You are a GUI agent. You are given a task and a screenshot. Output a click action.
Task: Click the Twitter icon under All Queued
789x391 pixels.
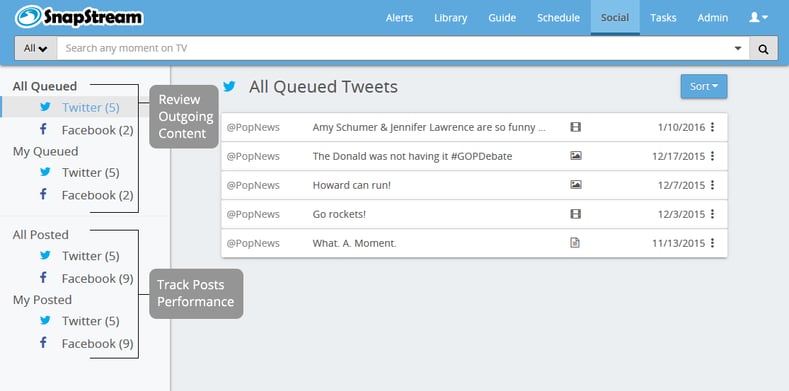(45, 107)
